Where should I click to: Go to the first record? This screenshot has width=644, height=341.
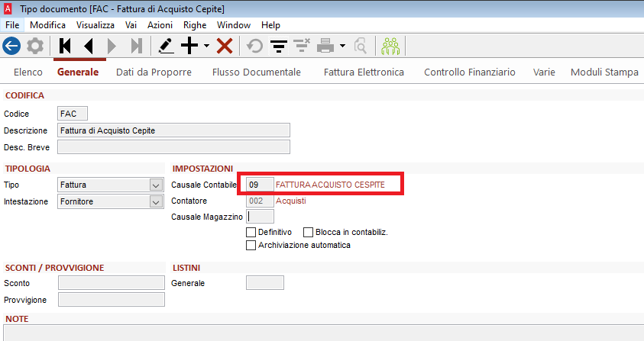point(65,46)
